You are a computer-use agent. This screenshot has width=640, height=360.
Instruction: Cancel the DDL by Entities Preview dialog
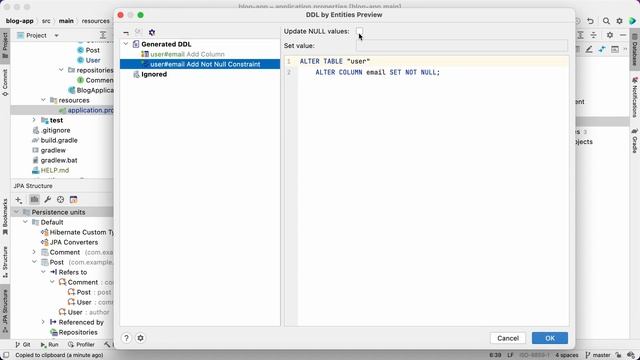pos(508,338)
